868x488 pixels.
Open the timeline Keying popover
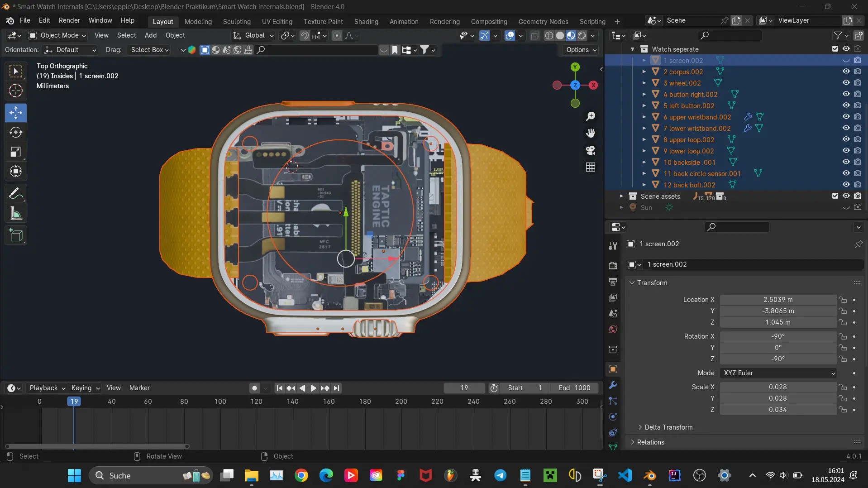[85, 388]
